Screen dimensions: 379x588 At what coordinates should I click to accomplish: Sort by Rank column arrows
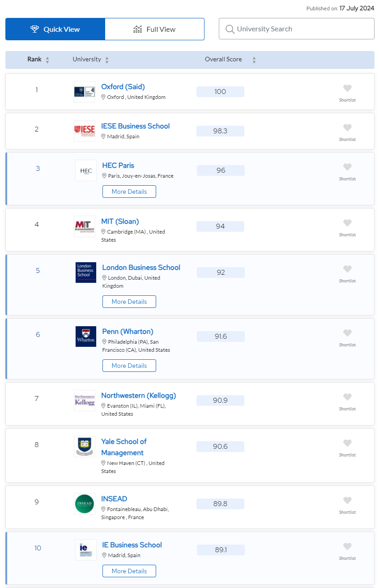(x=47, y=60)
